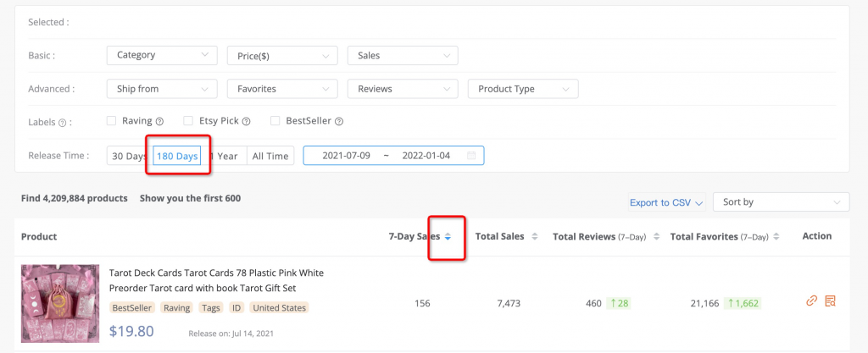Click the calendar icon in date range
868x353 pixels.
tap(471, 156)
